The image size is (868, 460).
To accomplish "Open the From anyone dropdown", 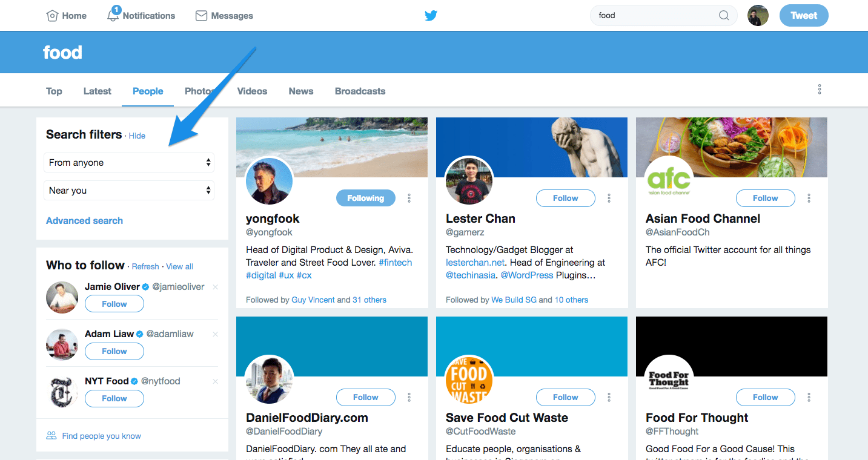I will pyautogui.click(x=129, y=162).
